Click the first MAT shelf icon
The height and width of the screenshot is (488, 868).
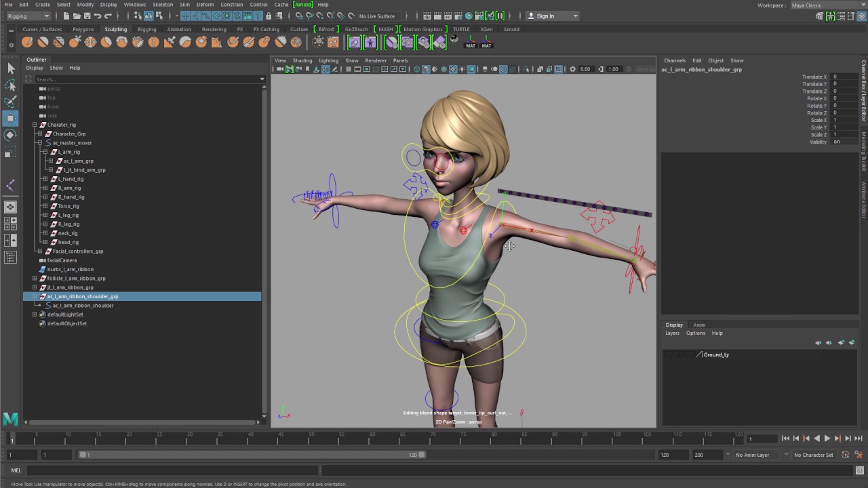[471, 42]
